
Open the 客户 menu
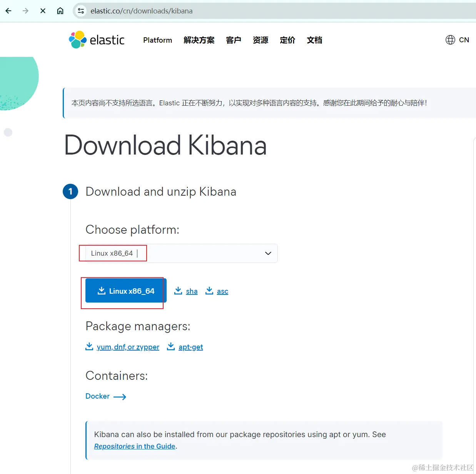[234, 40]
